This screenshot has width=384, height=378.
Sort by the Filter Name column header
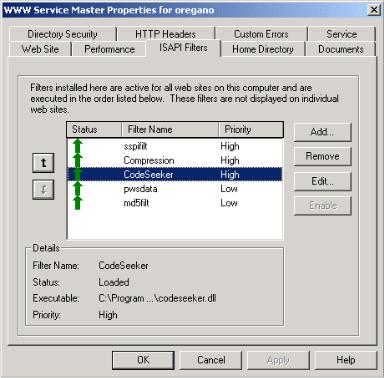click(170, 130)
